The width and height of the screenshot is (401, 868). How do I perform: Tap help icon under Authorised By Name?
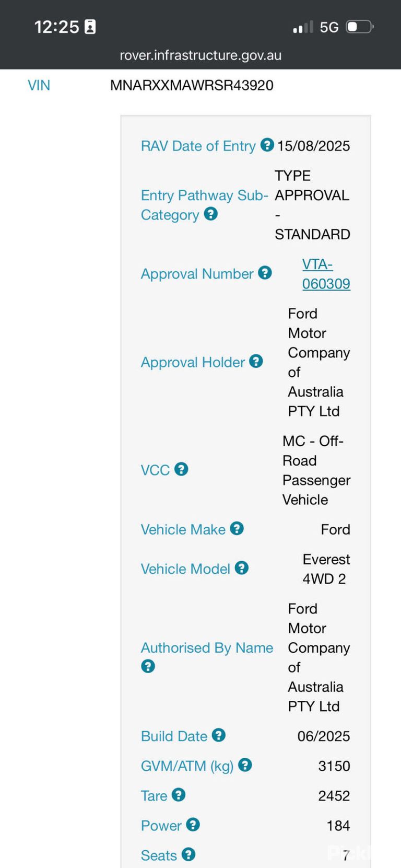(148, 666)
